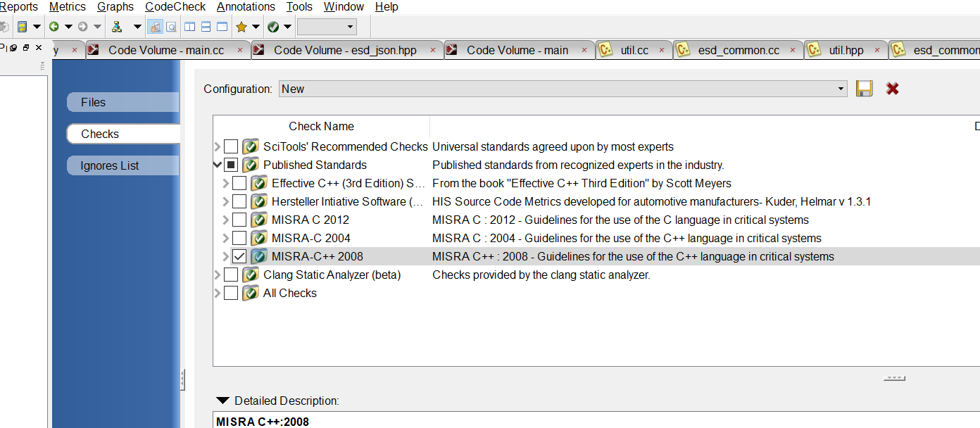980x428 pixels.
Task: Open the Files section in sidebar
Action: tap(123, 102)
